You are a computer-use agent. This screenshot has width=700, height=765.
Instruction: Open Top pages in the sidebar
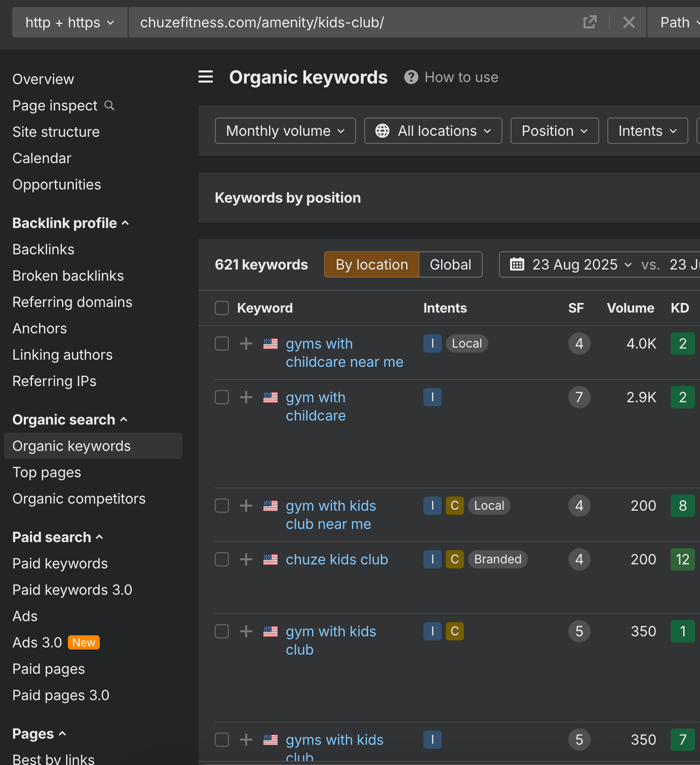(x=47, y=472)
